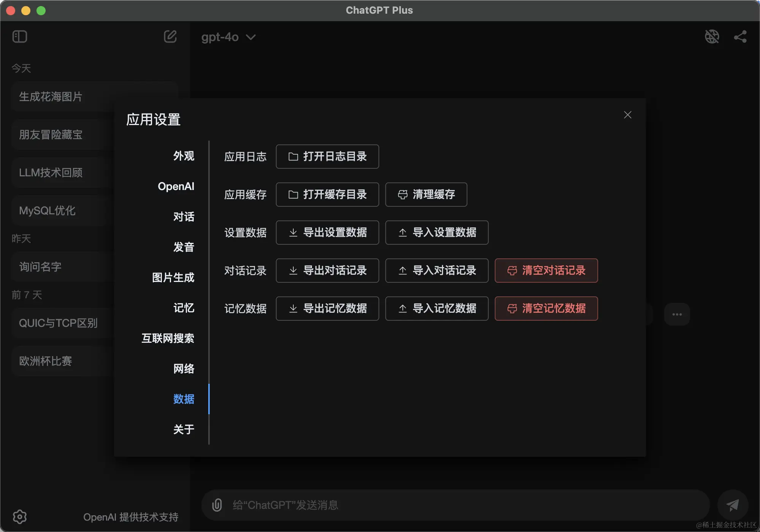This screenshot has width=760, height=532.
Task: Click the red 清空对话记录 button
Action: tap(546, 271)
